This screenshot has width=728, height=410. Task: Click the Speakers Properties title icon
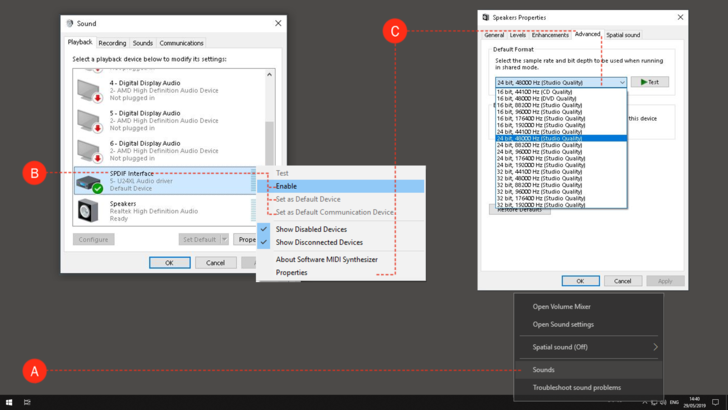[486, 17]
